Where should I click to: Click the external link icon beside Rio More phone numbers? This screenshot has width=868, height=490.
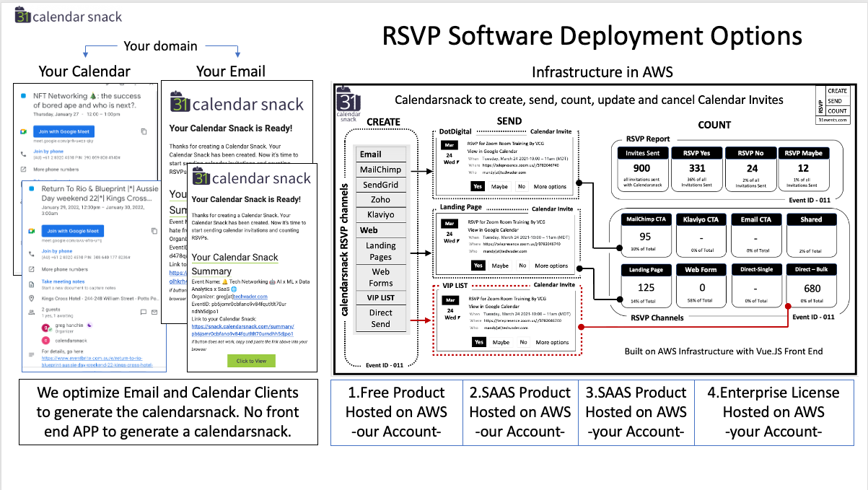click(31, 269)
